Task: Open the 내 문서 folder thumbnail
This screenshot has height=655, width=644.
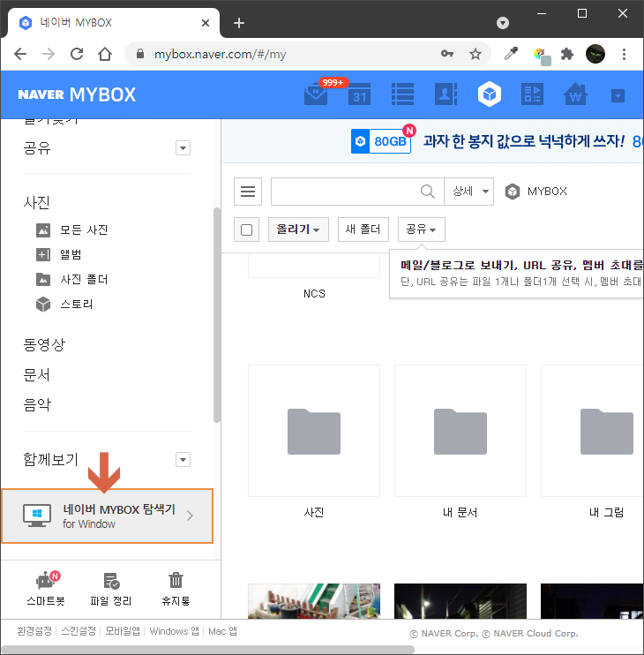Action: [461, 431]
